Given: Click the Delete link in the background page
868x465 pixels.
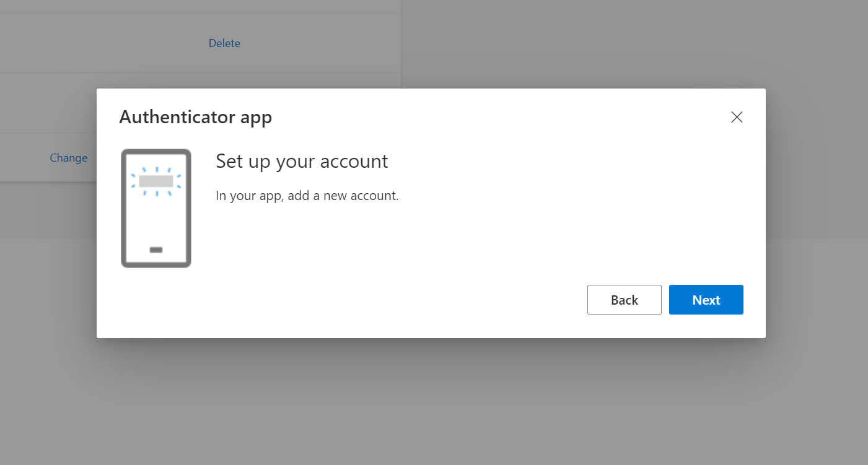Looking at the screenshot, I should pyautogui.click(x=224, y=43).
